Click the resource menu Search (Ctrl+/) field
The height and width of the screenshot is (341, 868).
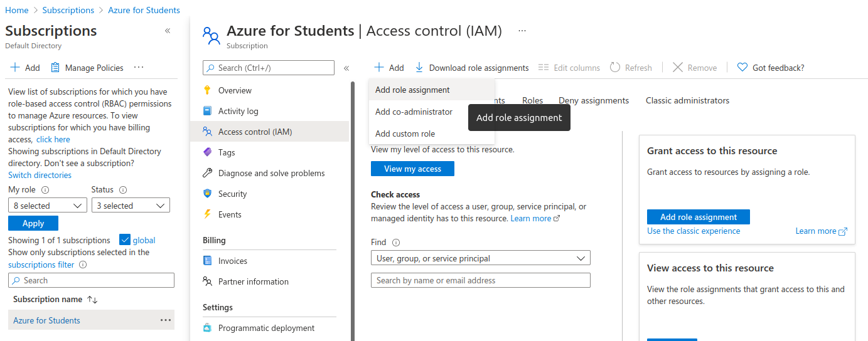[x=269, y=68]
